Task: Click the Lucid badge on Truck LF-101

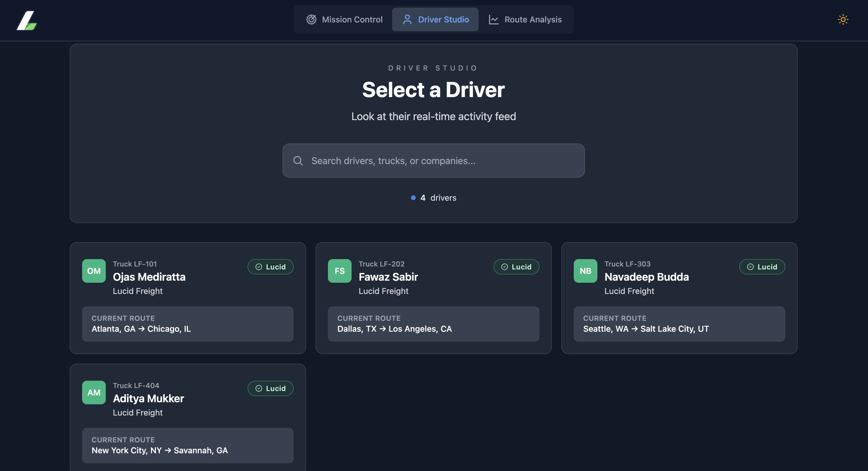Action: [270, 267]
